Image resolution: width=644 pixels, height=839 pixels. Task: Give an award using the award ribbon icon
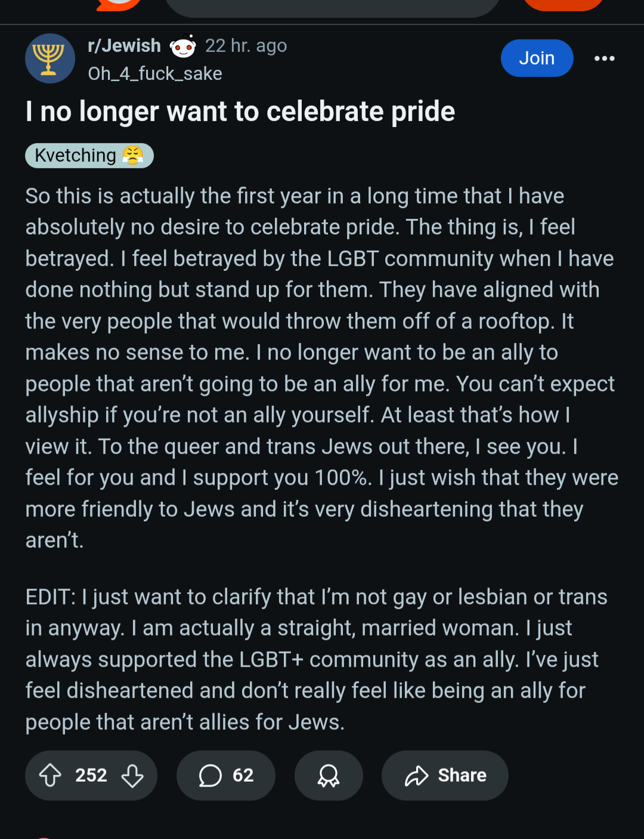tap(329, 775)
